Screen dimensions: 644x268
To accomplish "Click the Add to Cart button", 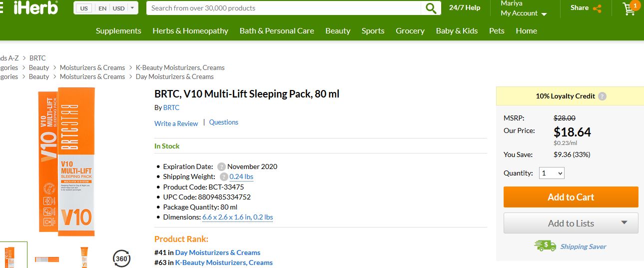I will pos(571,197).
